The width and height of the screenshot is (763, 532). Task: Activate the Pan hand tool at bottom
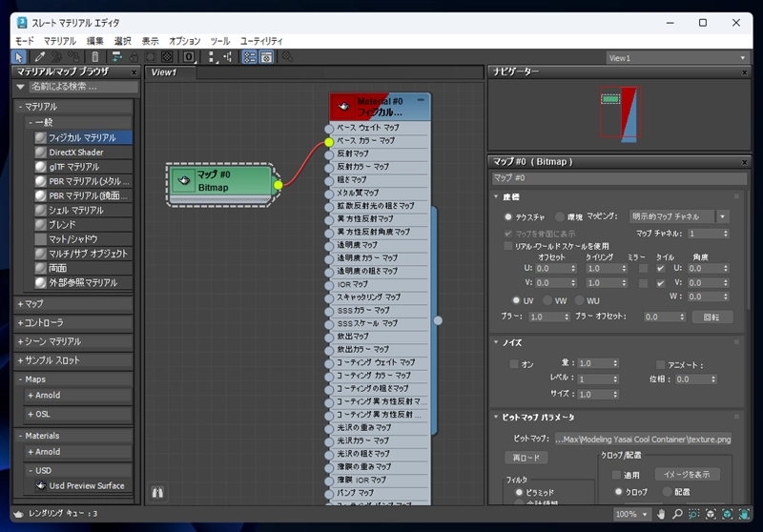661,514
